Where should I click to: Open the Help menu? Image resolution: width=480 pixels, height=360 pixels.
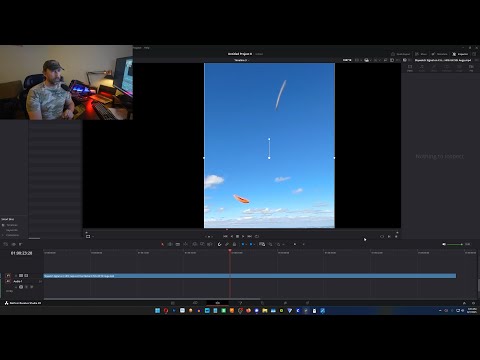point(147,48)
